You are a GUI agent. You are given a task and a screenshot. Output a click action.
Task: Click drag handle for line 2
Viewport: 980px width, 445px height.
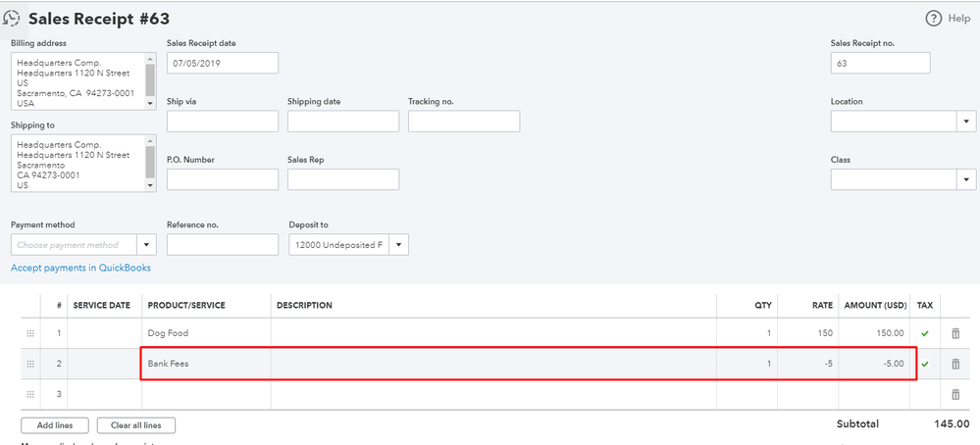pos(30,364)
